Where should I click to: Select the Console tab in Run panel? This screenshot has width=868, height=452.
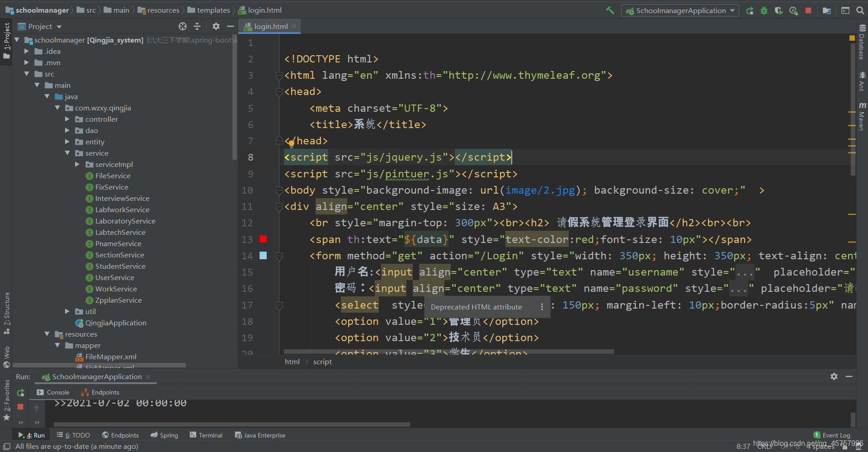point(53,392)
